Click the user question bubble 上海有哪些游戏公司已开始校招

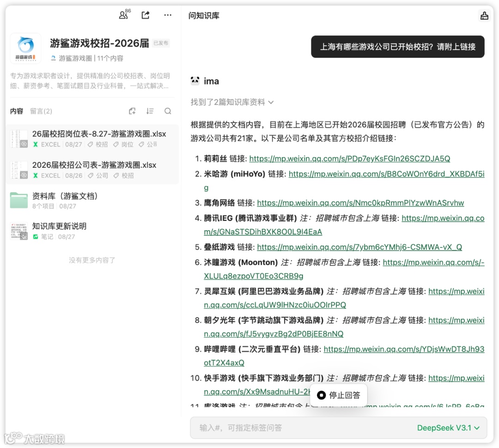(397, 47)
